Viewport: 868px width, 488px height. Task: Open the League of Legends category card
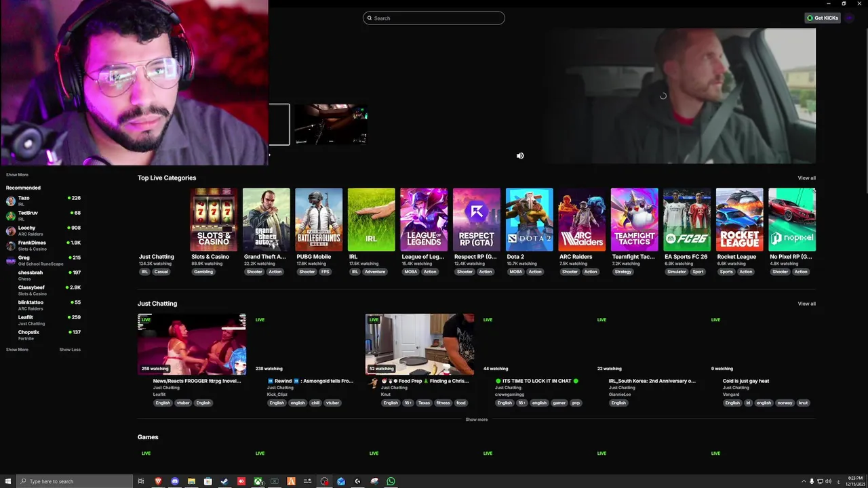tap(424, 220)
